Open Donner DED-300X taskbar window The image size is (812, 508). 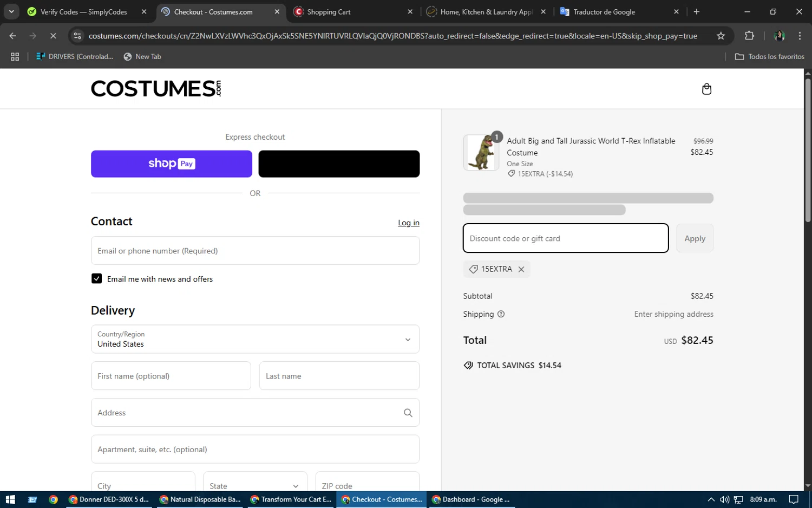pos(108,499)
